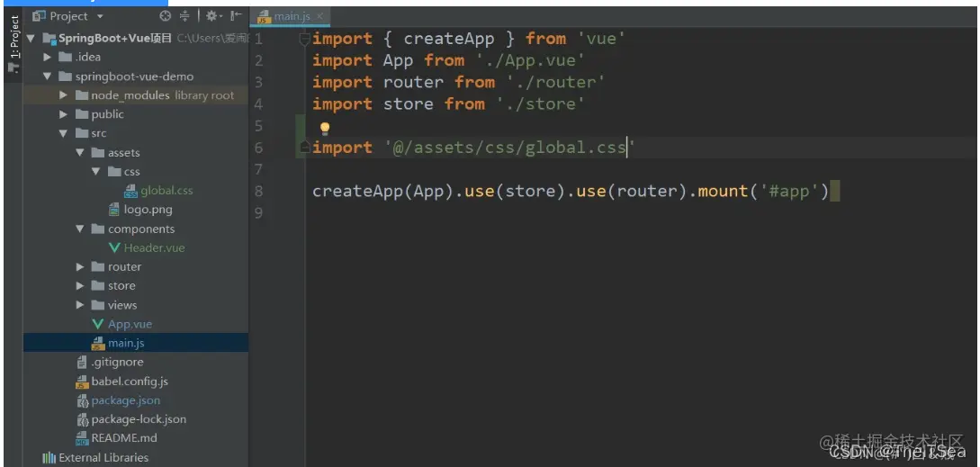This screenshot has width=980, height=467.
Task: Click the views folder label
Action: (x=122, y=305)
